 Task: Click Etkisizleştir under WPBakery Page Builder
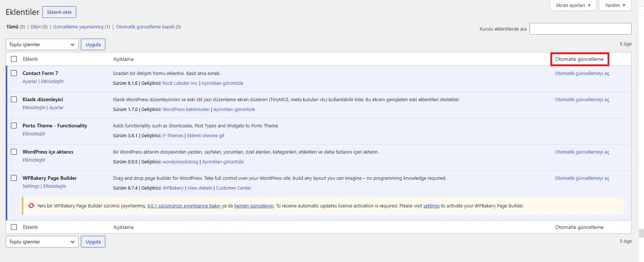point(55,186)
